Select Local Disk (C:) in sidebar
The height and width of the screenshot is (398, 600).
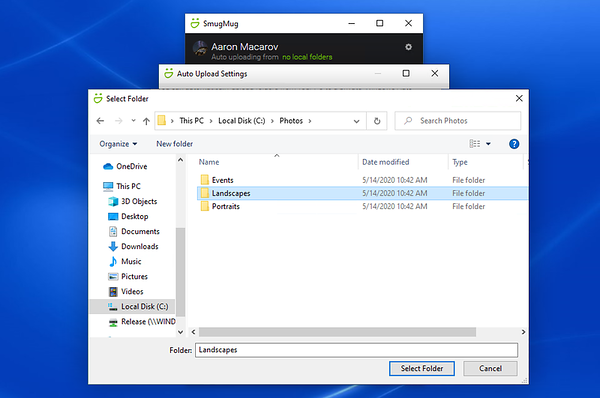[132, 307]
